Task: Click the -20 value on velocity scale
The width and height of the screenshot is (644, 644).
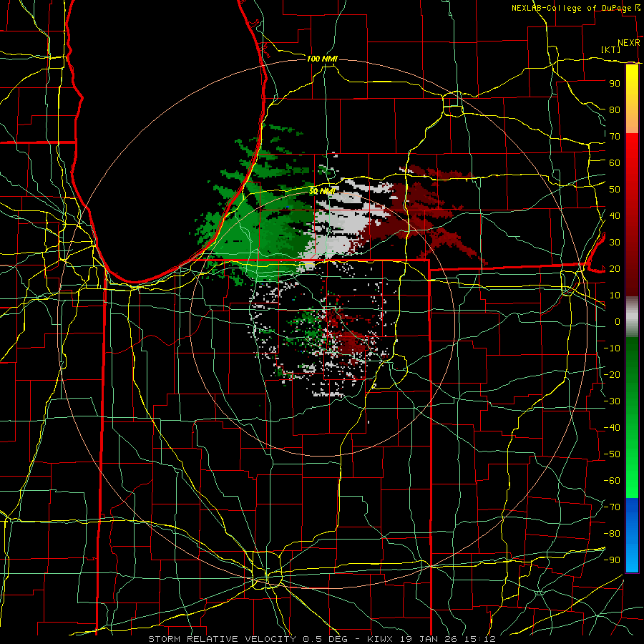Action: pyautogui.click(x=612, y=374)
